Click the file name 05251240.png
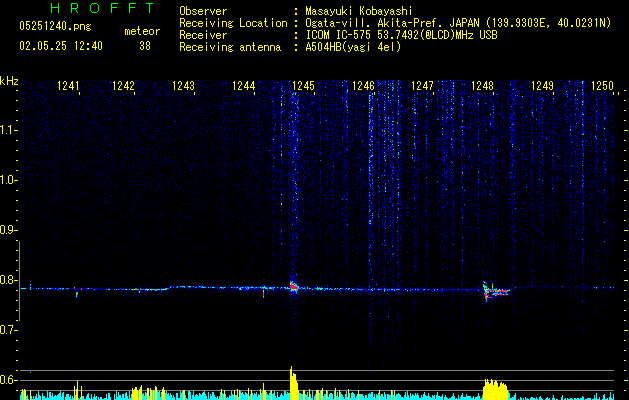Screen dimensions: 629x400 pos(55,27)
